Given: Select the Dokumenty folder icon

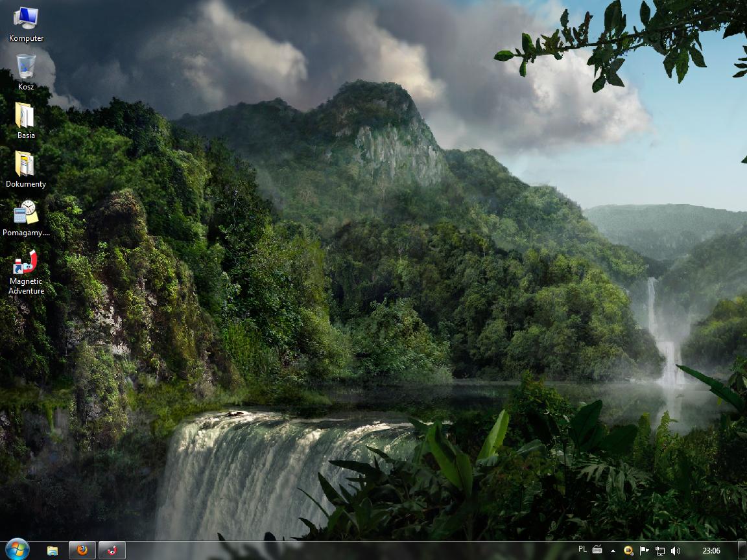Looking at the screenshot, I should (x=26, y=164).
